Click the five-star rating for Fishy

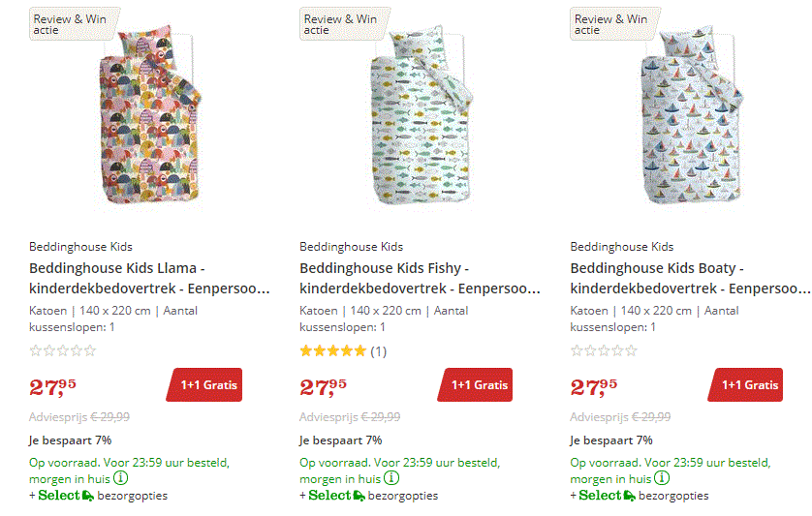tap(333, 350)
